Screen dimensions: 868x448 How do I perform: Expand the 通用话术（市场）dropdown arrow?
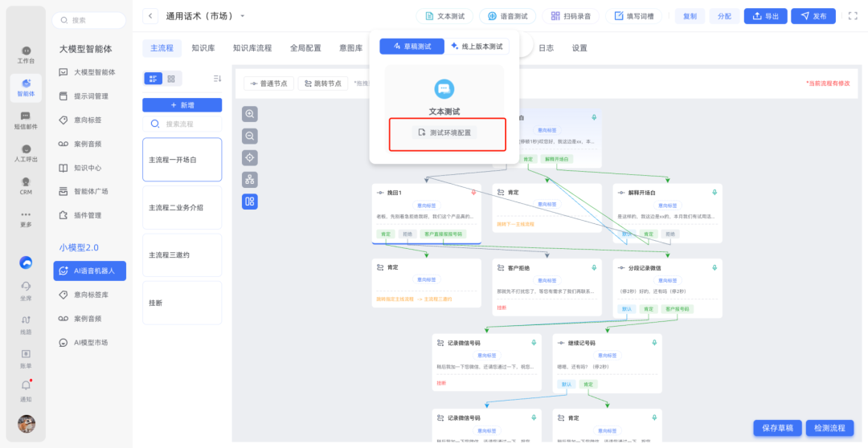[x=243, y=16]
